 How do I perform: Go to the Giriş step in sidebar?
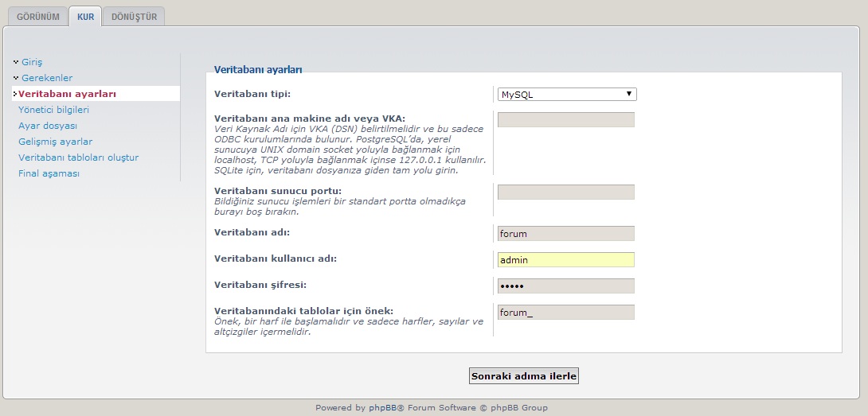click(32, 63)
